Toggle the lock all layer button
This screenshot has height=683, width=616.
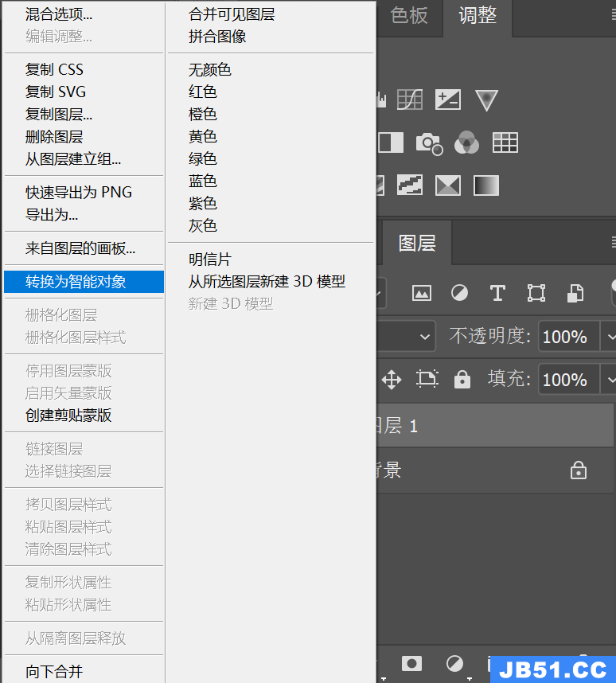(x=462, y=380)
